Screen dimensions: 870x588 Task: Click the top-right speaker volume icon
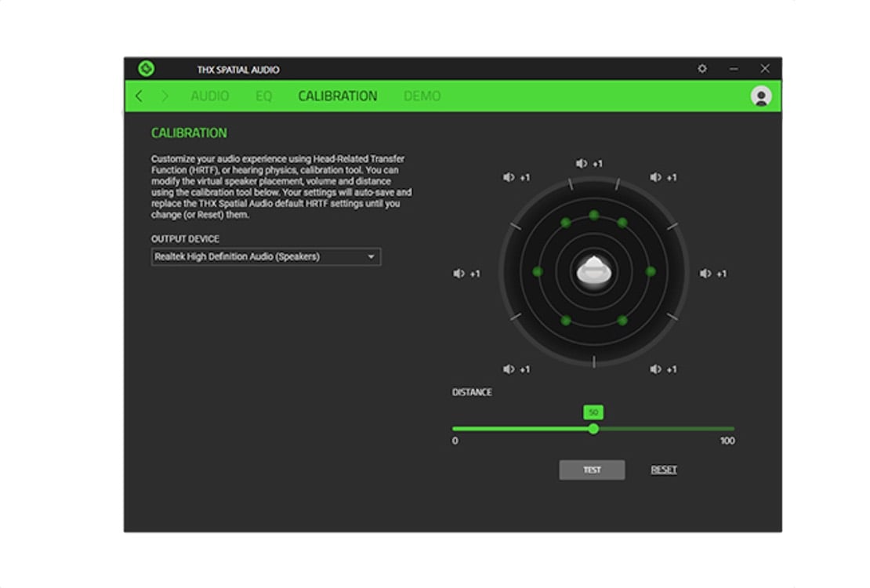655,178
